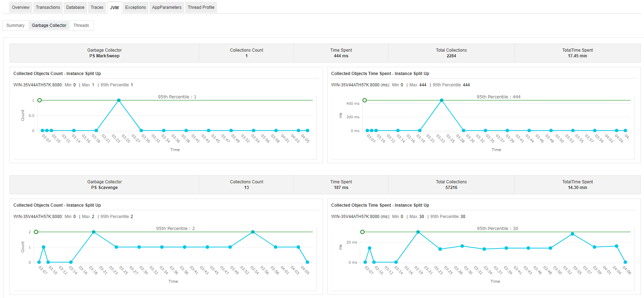The height and width of the screenshot is (298, 644).
Task: Click the 444 ms peak data point
Action: [x=441, y=101]
